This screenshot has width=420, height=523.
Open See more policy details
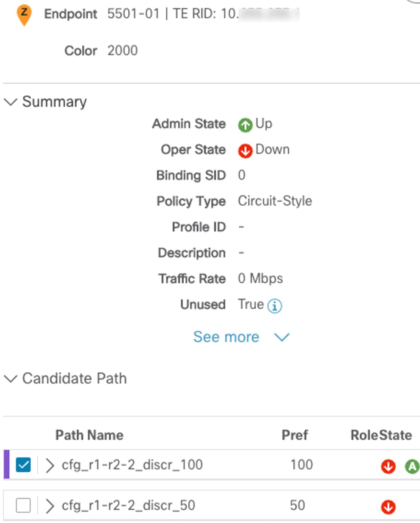(226, 337)
